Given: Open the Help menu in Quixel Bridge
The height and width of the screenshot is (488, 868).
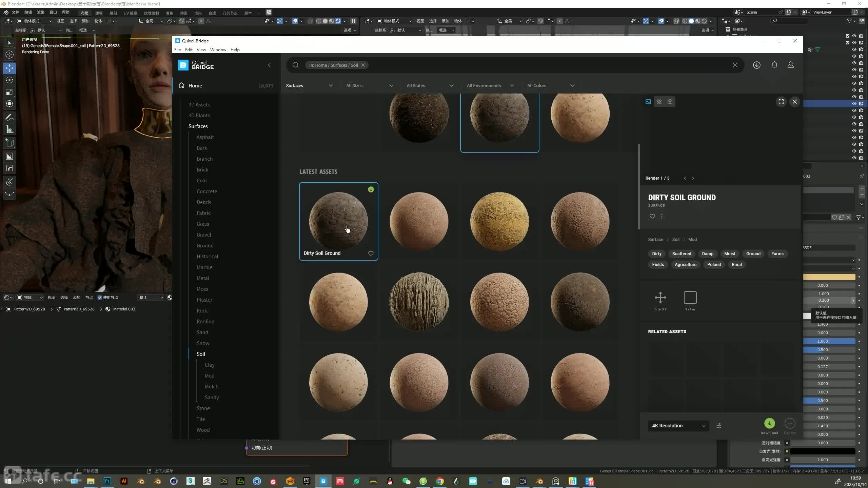Looking at the screenshot, I should pyautogui.click(x=235, y=50).
